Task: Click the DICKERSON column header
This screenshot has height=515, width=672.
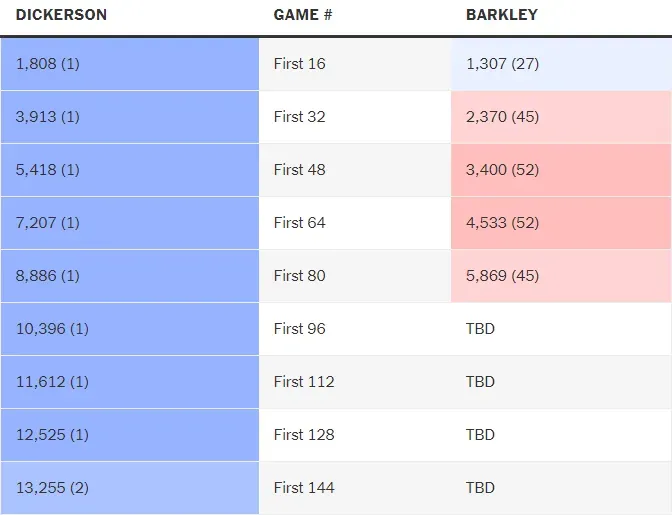Action: coord(61,15)
